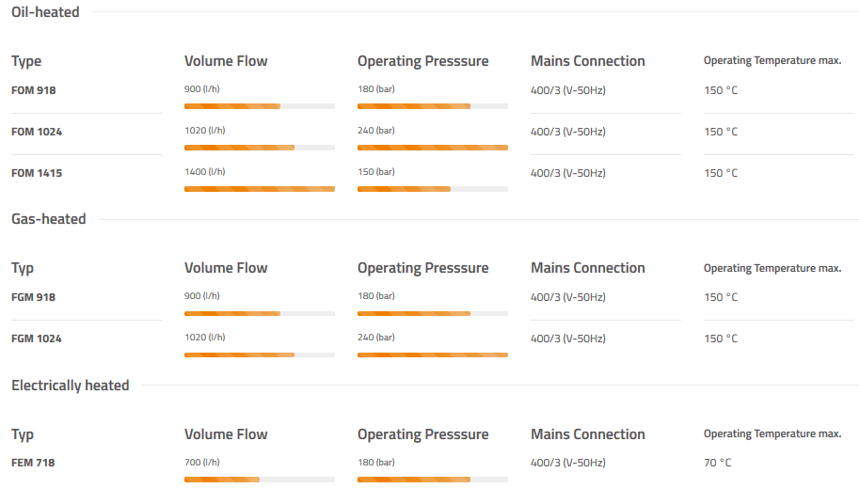Click the FEM 718 volume flow bar
The image size is (859, 504).
click(x=259, y=480)
